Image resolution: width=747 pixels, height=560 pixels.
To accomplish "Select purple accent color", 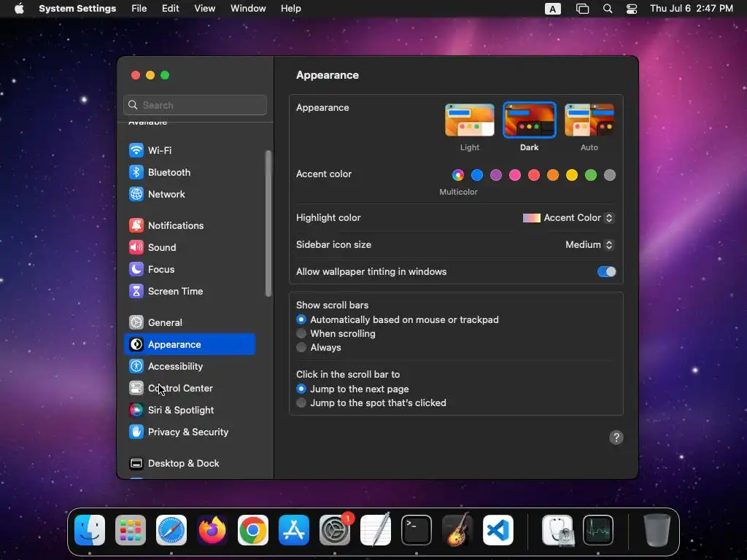I will click(496, 175).
